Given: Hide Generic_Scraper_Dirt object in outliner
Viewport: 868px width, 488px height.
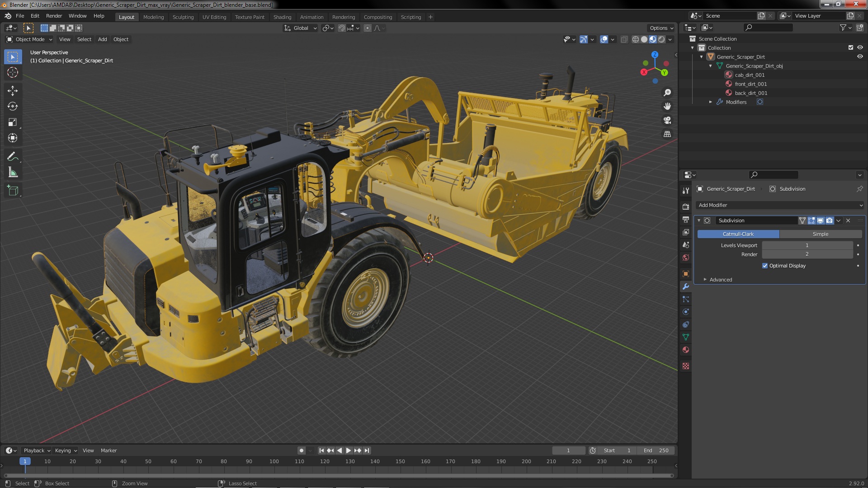Looking at the screenshot, I should click(x=860, y=57).
